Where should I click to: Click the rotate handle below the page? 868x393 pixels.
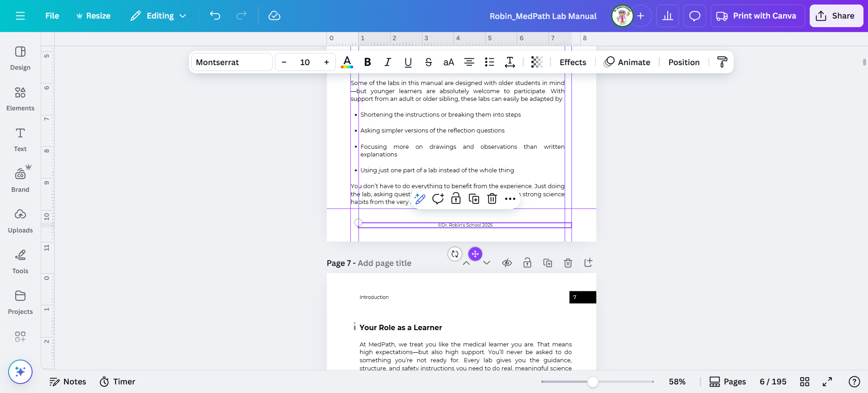[455, 254]
